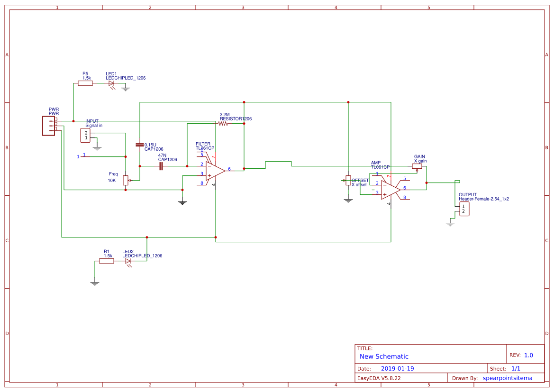Click the OFFSET X offset potentiometer
This screenshot has height=392, width=554.
347,180
